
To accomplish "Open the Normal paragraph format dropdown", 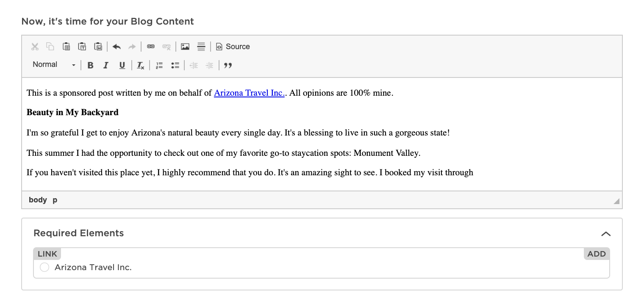I will click(54, 65).
